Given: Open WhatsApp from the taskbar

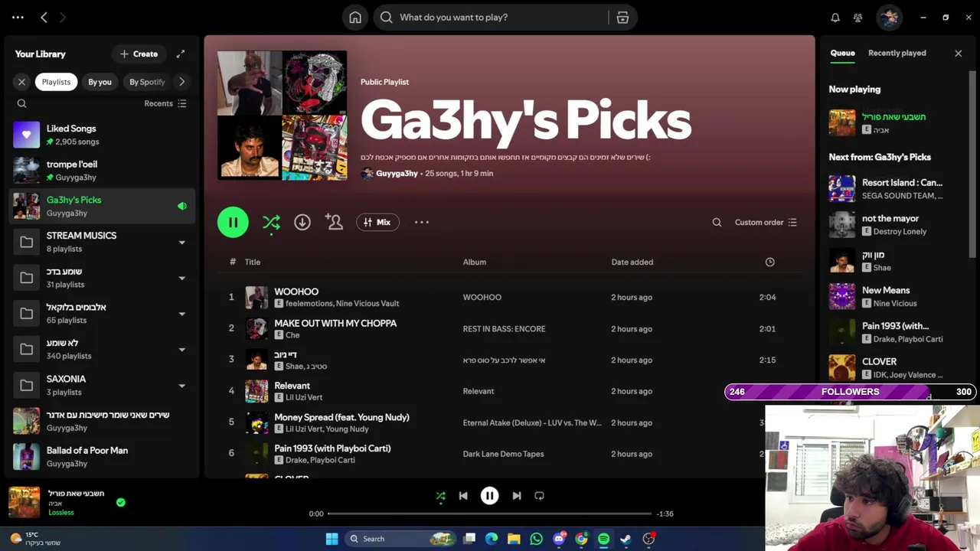Looking at the screenshot, I should (x=536, y=539).
